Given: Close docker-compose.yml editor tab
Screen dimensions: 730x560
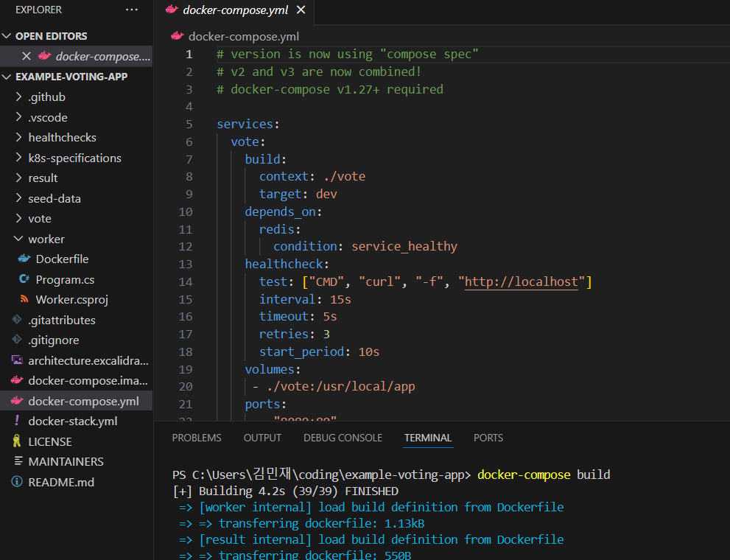Looking at the screenshot, I should 301,10.
